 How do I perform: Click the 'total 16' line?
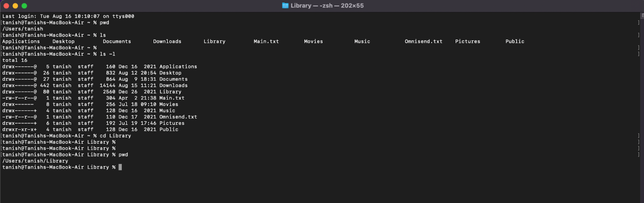(15, 61)
